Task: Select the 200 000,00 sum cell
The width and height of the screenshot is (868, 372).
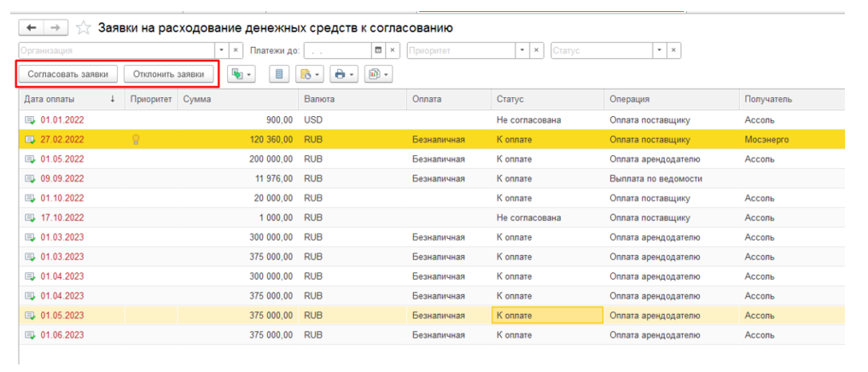Action: click(238, 160)
